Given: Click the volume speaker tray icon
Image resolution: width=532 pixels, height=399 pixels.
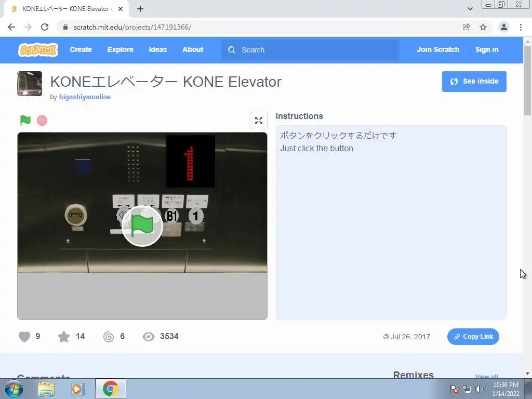Looking at the screenshot, I should 480,389.
